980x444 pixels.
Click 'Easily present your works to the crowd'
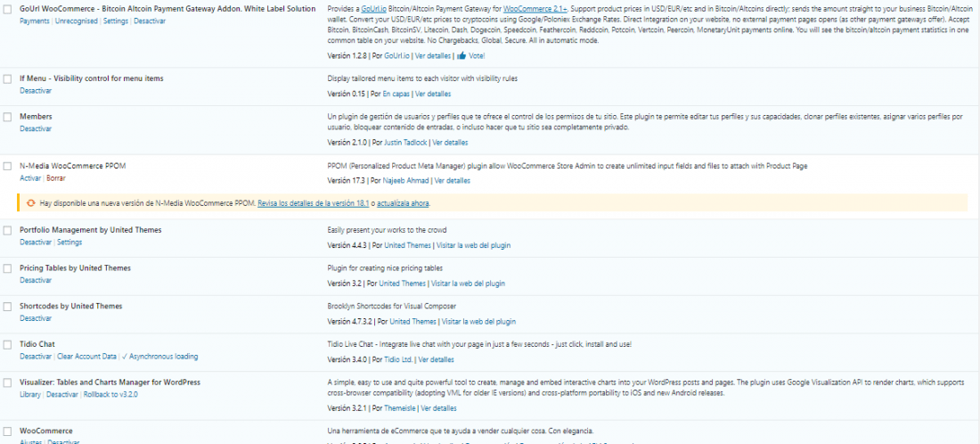pyautogui.click(x=387, y=230)
